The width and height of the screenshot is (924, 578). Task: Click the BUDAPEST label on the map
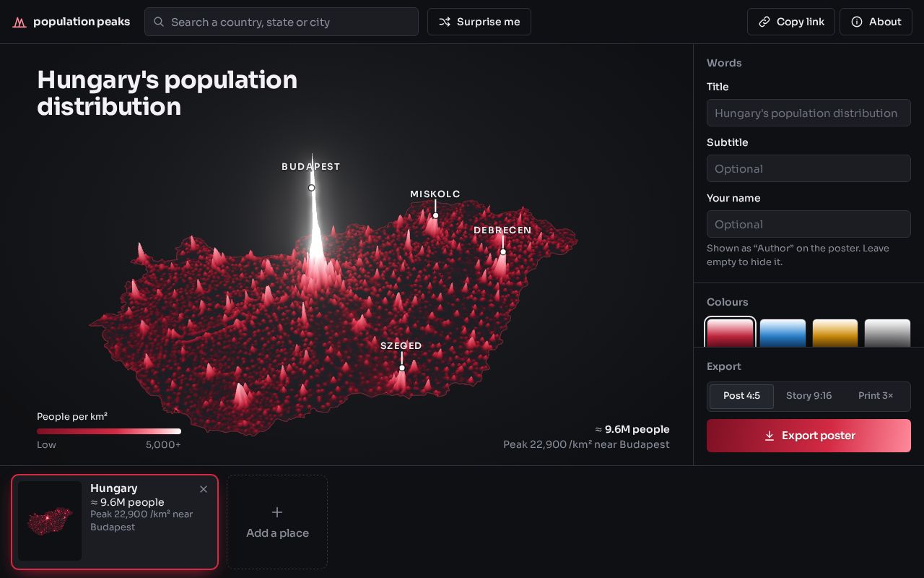pyautogui.click(x=310, y=167)
